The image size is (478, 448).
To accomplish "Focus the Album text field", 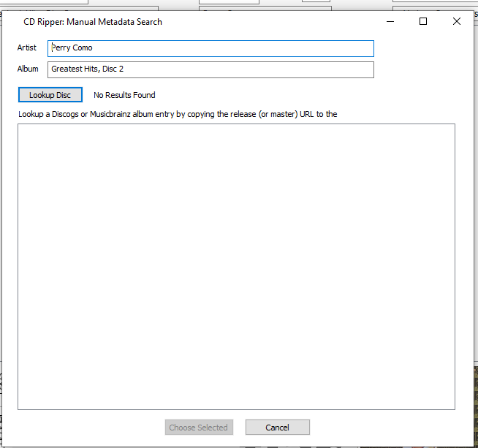I will tap(219, 69).
